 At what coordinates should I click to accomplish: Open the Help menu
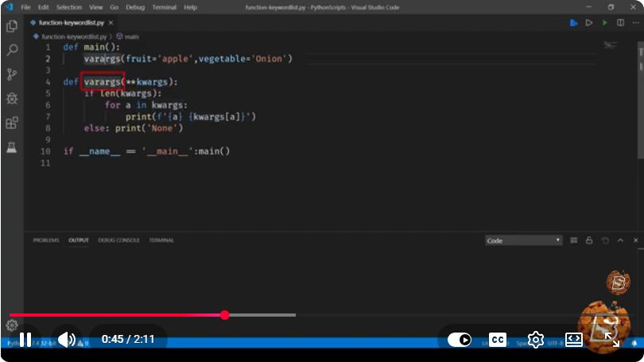[x=190, y=7]
